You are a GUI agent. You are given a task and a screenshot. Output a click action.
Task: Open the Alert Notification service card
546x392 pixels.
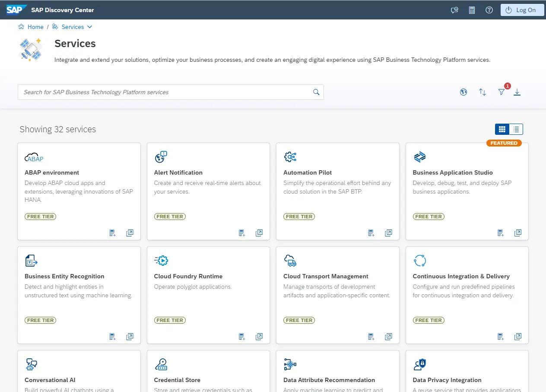pos(208,191)
